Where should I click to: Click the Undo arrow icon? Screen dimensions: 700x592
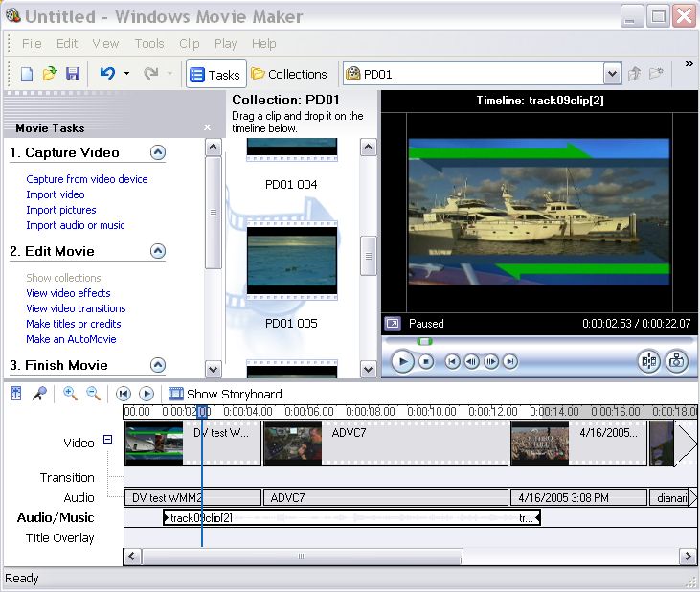[x=107, y=73]
